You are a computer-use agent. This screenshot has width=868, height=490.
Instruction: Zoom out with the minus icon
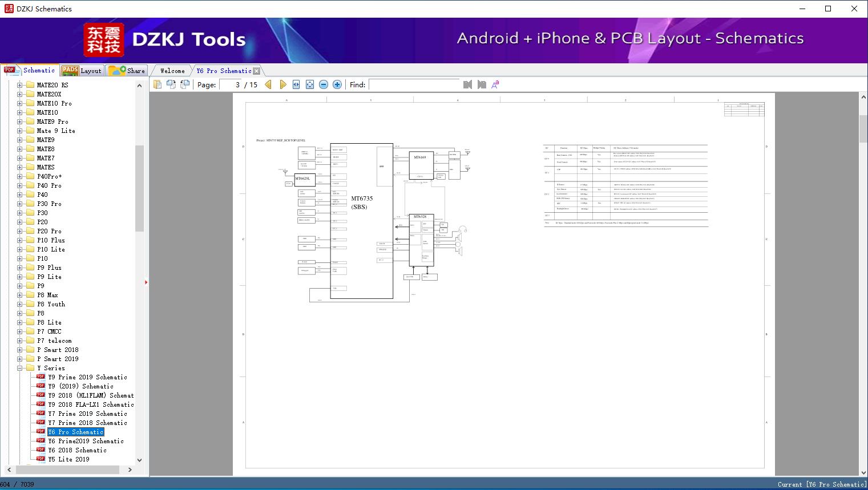[324, 84]
